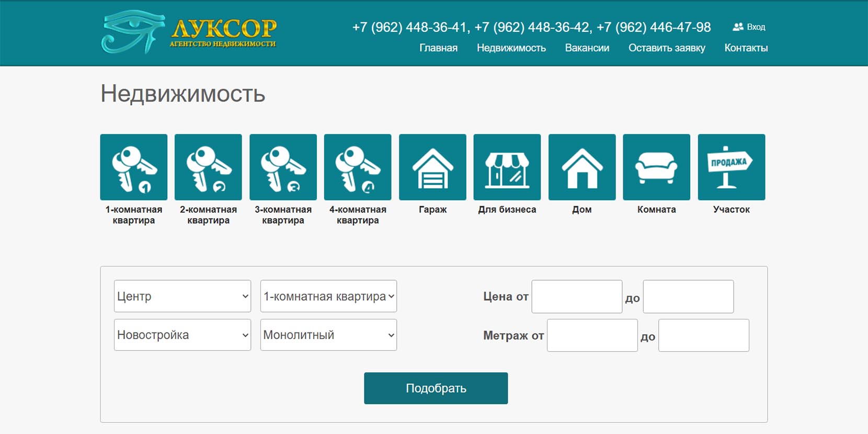868x434 pixels.
Task: Select the 2-room apartment keys icon
Action: [x=208, y=167]
